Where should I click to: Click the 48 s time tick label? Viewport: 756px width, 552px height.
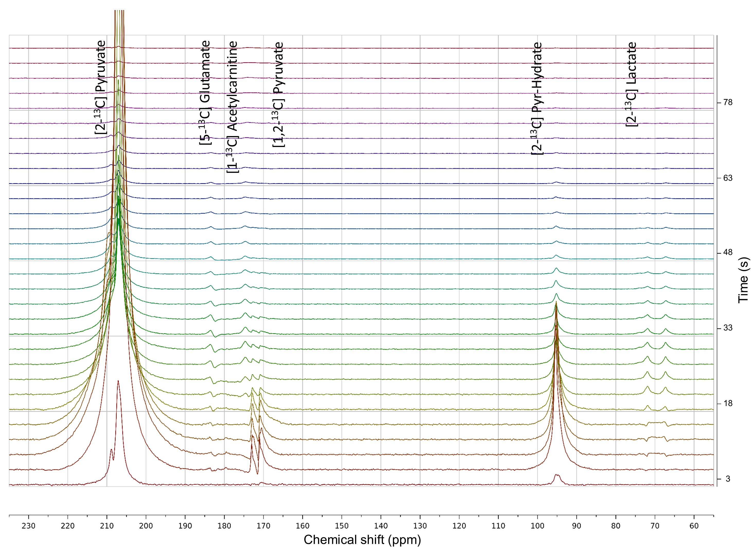(727, 253)
